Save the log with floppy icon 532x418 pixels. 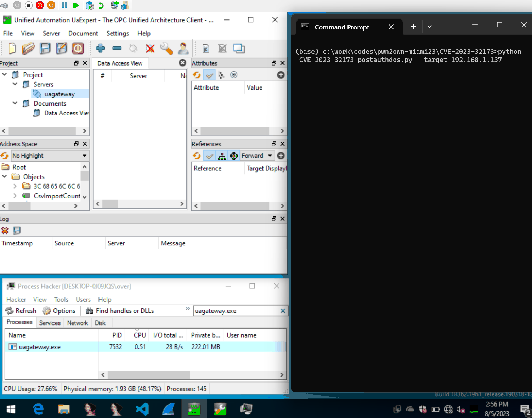pyautogui.click(x=17, y=231)
